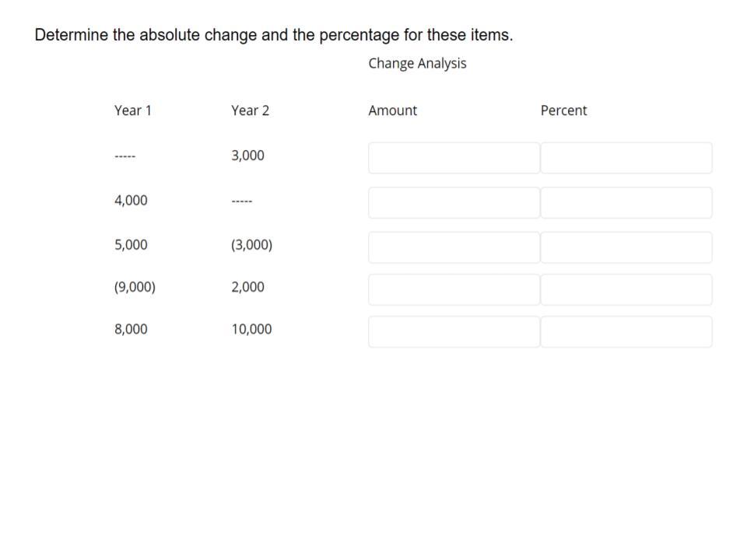
Task: Click the Percent field beside the 3,000 row
Action: click(x=627, y=158)
